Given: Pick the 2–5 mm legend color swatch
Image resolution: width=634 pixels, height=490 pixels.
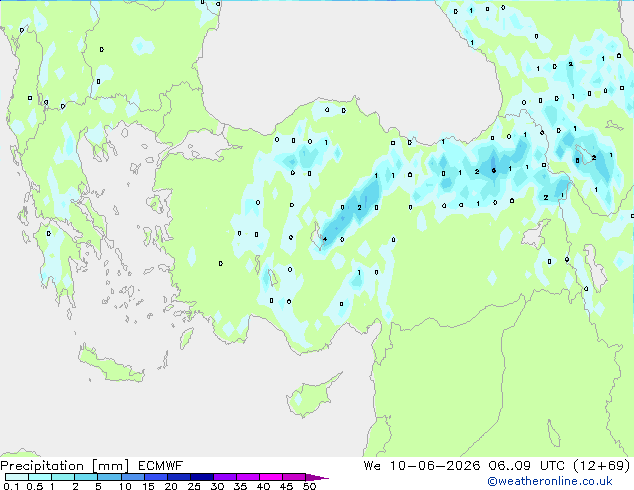Looking at the screenshot, I should [86, 477].
